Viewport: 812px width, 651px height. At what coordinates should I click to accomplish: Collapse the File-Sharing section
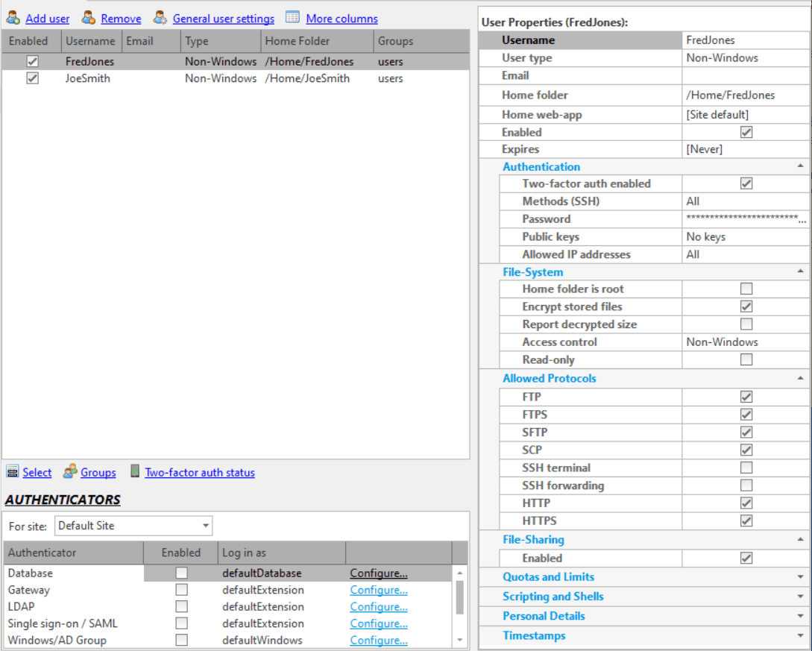click(x=800, y=540)
